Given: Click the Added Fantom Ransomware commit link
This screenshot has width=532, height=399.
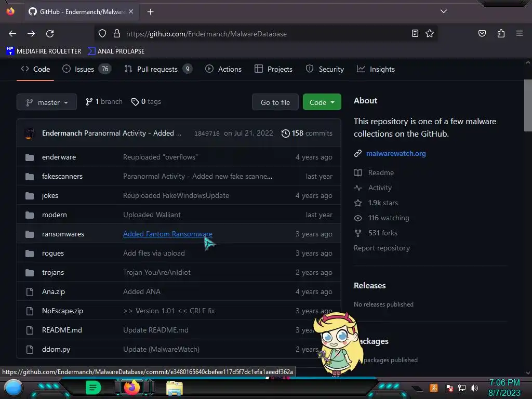Looking at the screenshot, I should (168, 234).
